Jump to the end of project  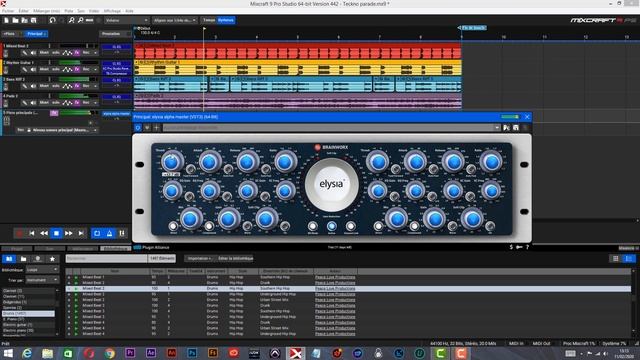tap(81, 233)
